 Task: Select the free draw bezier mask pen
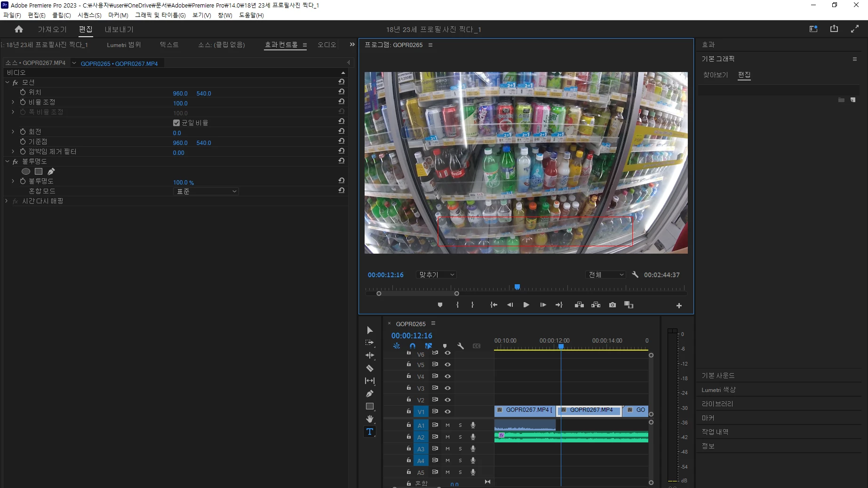[x=51, y=171]
